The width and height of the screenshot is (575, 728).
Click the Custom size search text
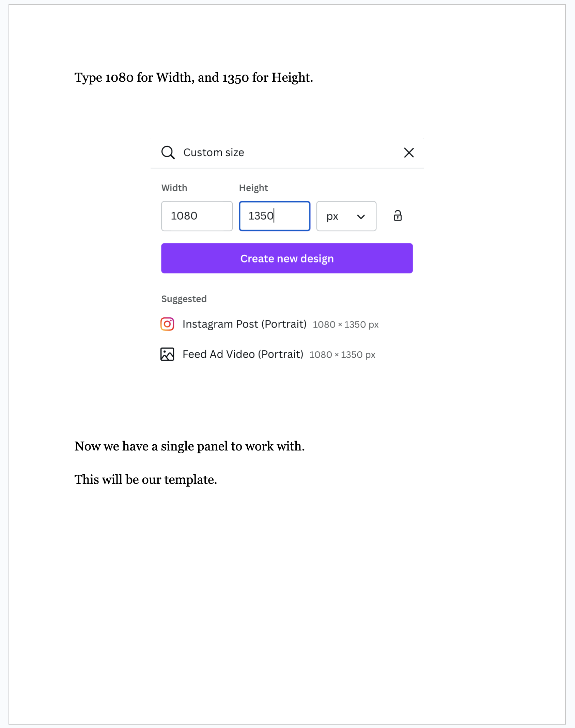click(214, 153)
